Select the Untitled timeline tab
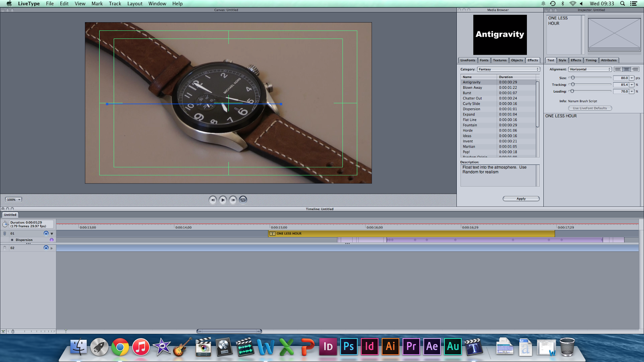The height and width of the screenshot is (362, 644). click(x=10, y=215)
